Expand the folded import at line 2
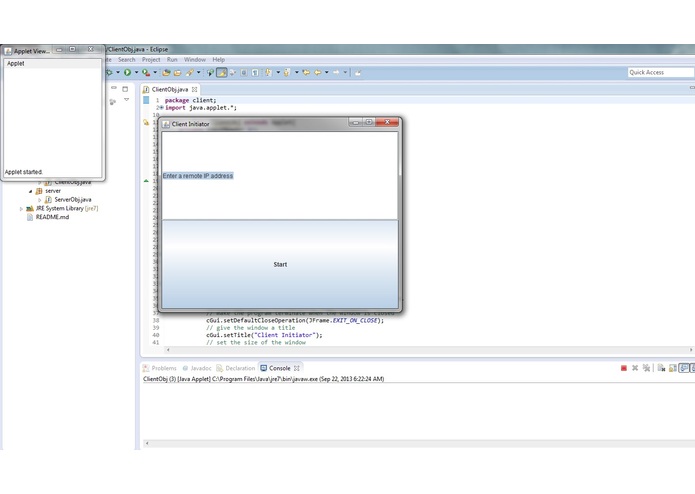 coord(161,107)
